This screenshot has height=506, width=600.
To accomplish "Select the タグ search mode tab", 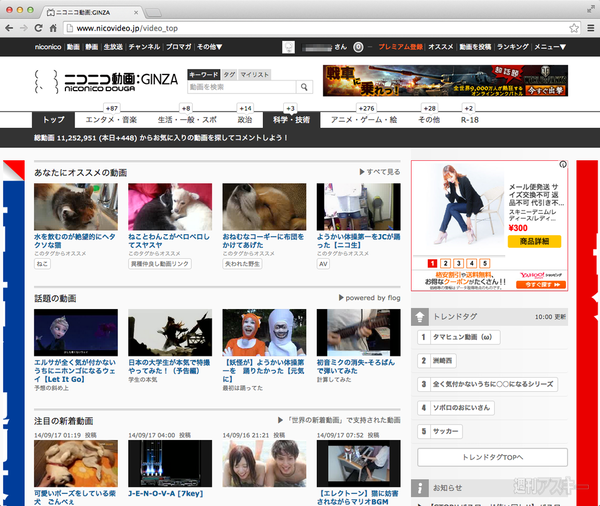I will 229,75.
